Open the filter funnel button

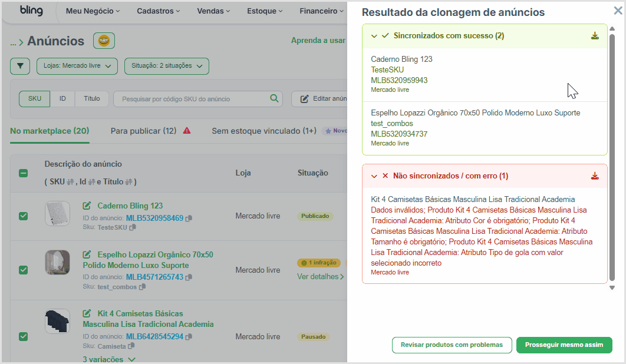click(x=20, y=66)
